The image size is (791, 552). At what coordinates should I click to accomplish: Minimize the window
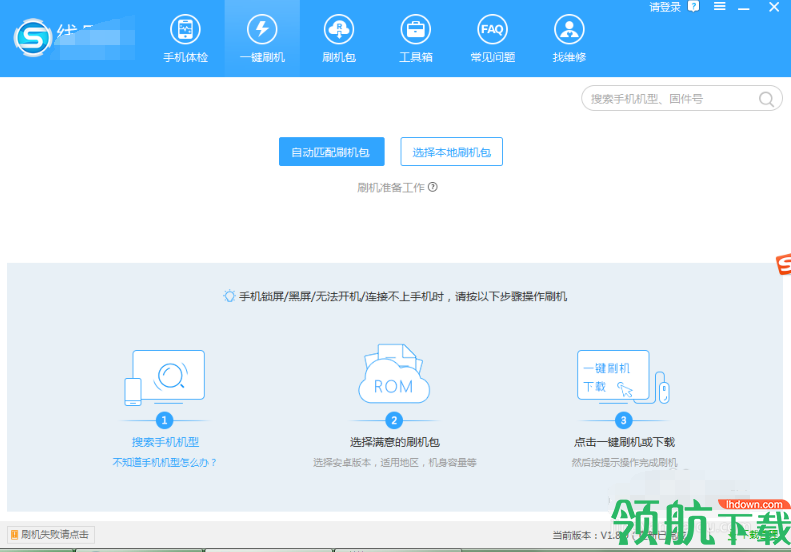click(x=744, y=8)
